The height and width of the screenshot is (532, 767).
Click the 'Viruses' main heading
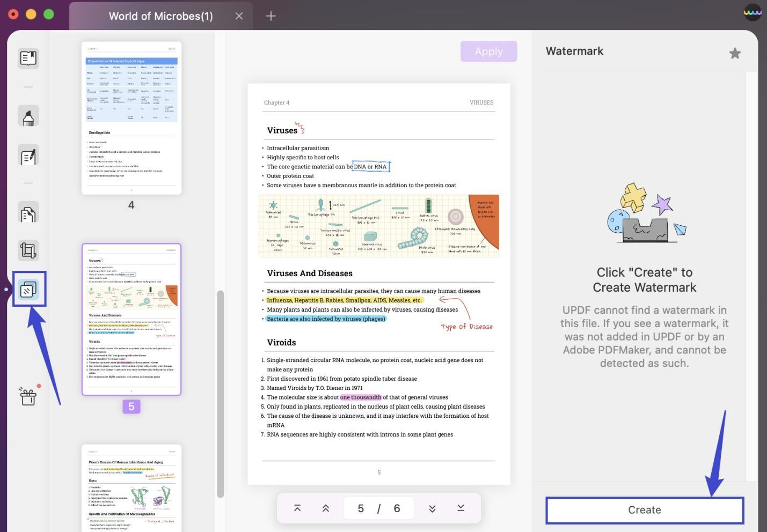(282, 130)
